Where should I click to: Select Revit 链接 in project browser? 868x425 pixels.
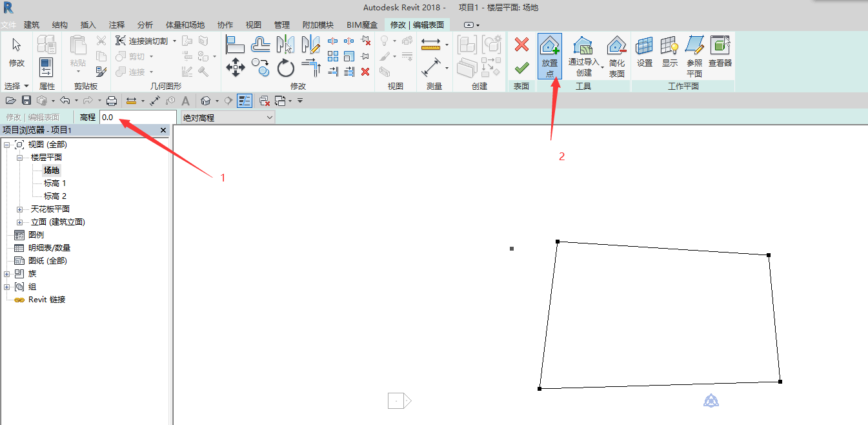(46, 300)
